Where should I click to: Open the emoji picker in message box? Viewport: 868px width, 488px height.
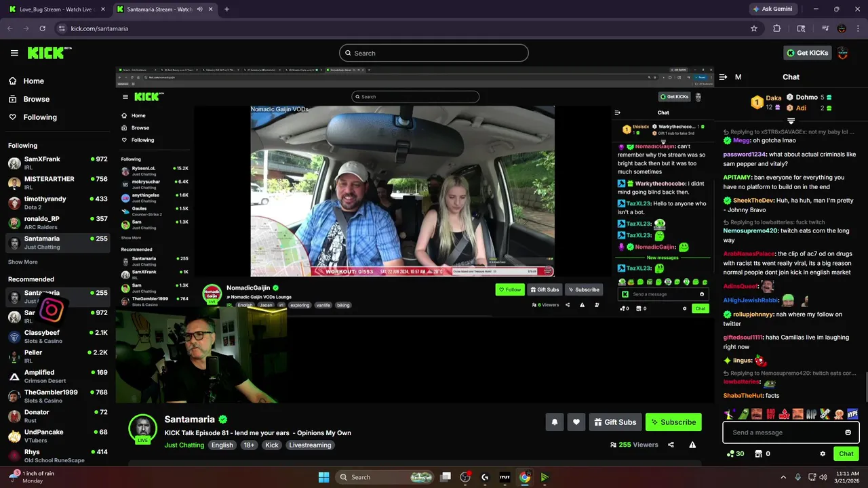[x=848, y=432]
